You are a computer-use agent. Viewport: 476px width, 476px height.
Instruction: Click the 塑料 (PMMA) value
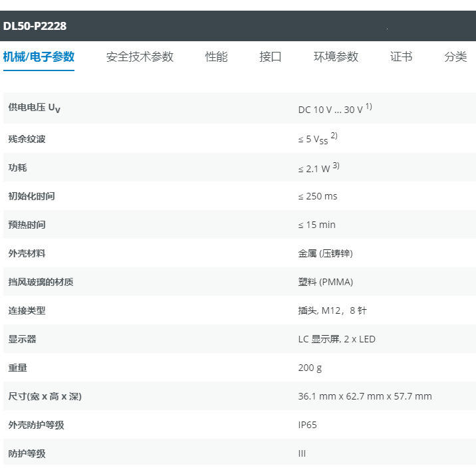point(326,282)
